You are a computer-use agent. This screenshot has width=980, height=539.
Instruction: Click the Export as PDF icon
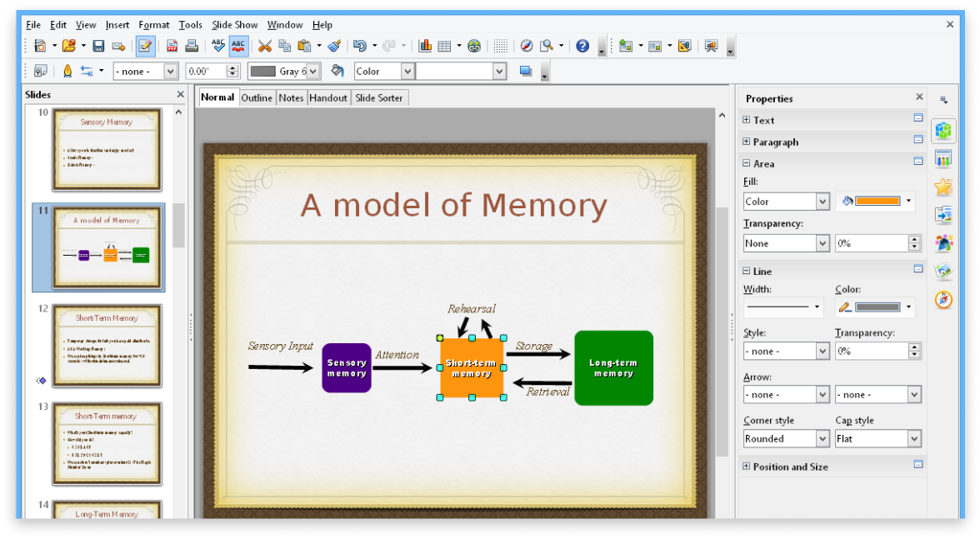point(172,47)
